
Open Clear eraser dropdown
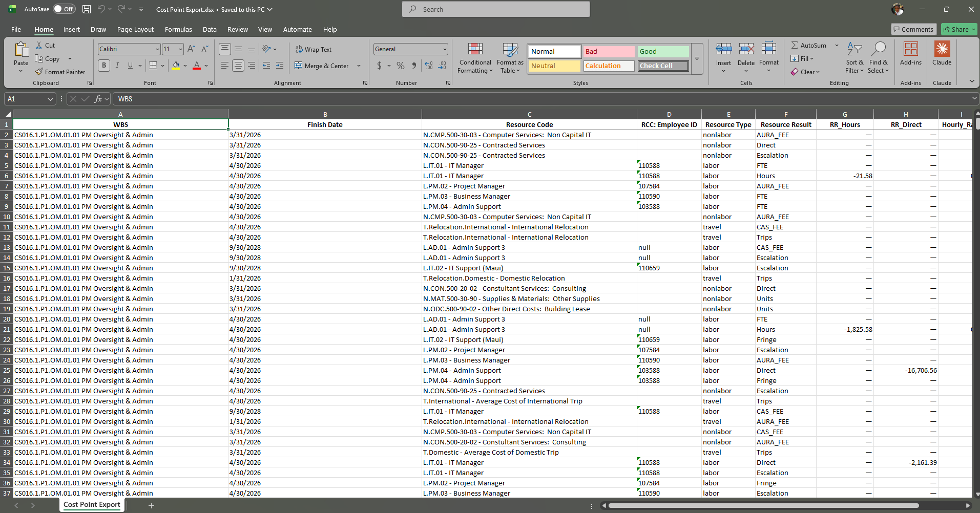click(805, 72)
